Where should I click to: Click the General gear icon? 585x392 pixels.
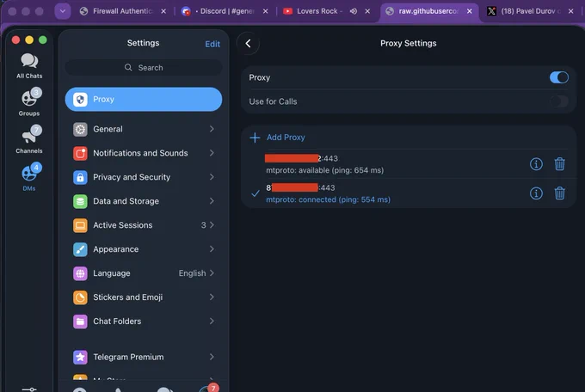point(80,129)
